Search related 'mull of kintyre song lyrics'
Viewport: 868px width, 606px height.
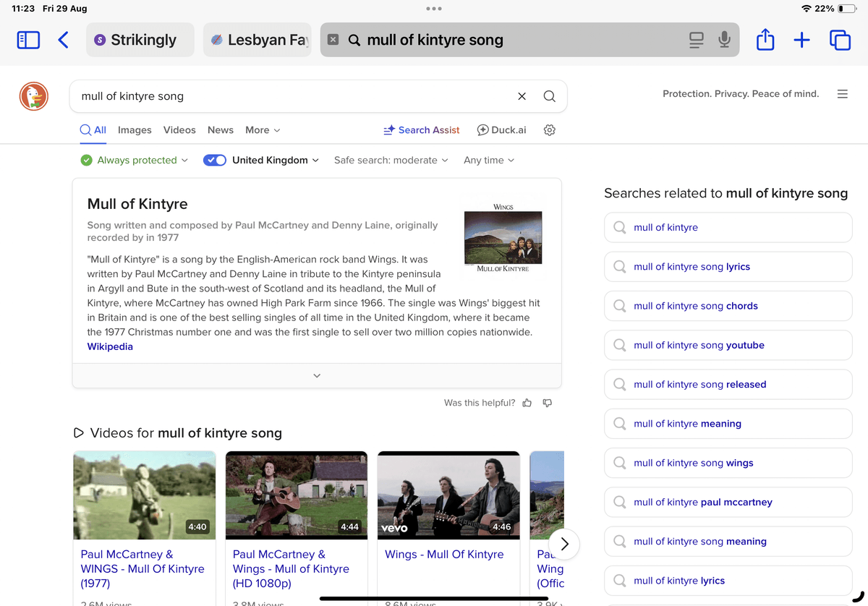pyautogui.click(x=728, y=267)
